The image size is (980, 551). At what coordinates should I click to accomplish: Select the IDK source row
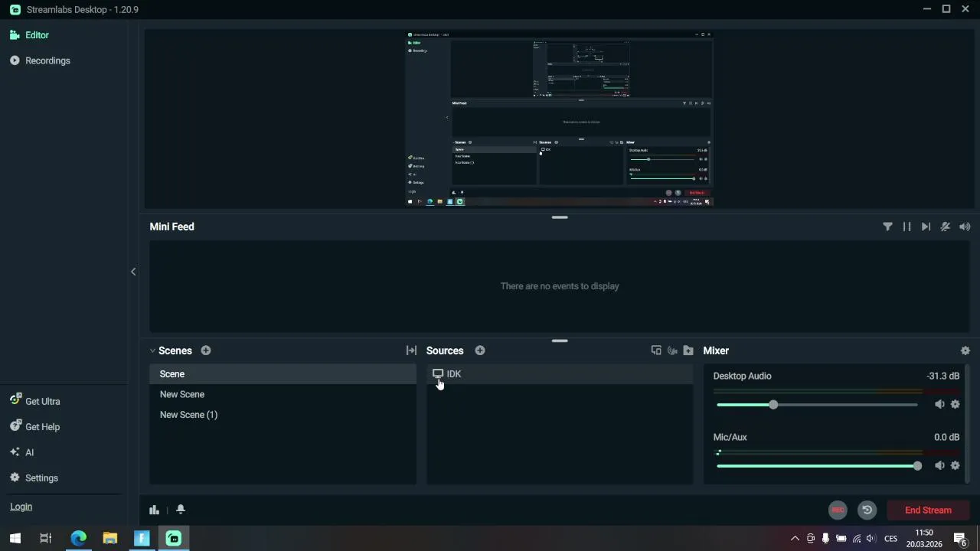(560, 374)
